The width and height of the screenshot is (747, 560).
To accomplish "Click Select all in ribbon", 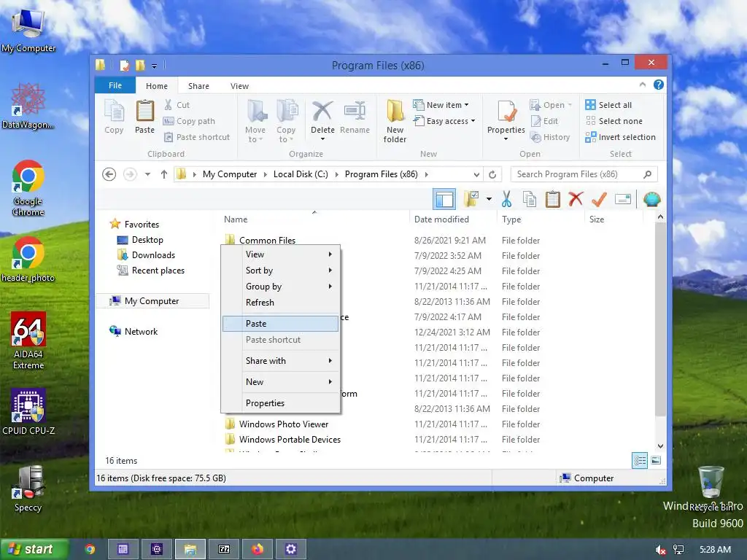I will 609,105.
